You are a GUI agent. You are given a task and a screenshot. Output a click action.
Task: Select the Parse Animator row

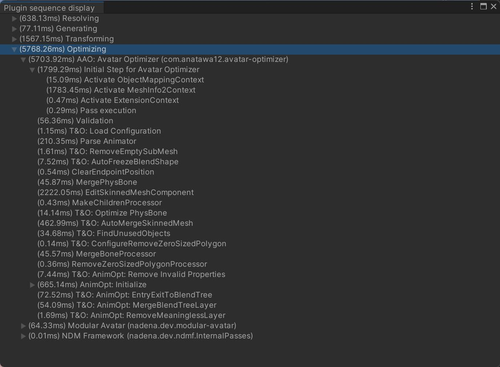click(x=250, y=141)
